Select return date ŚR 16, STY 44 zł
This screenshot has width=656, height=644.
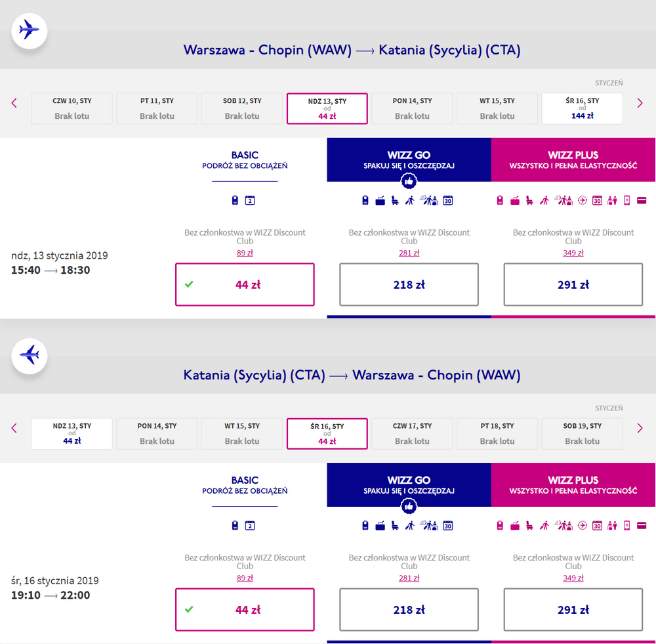tap(327, 433)
